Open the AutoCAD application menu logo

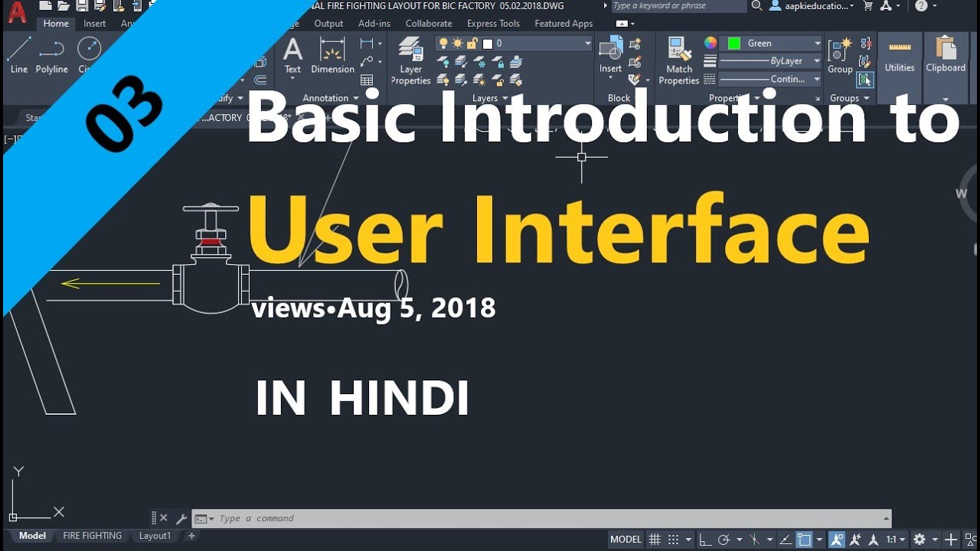(17, 12)
